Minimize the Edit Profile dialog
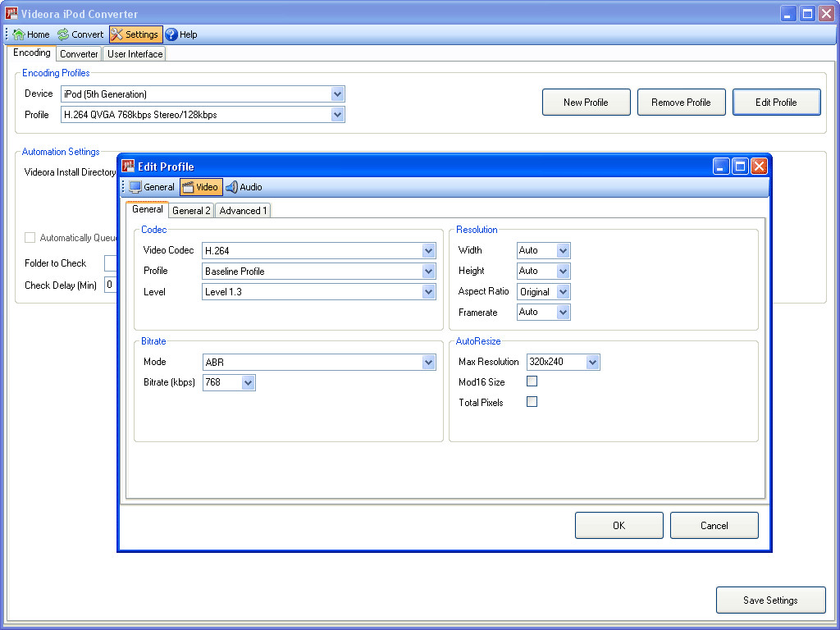Viewport: 840px width, 630px height. (x=720, y=167)
